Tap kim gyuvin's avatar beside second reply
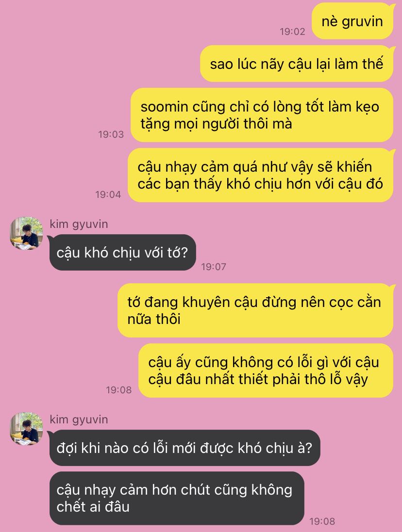Image resolution: width=402 pixels, height=532 pixels. [27, 429]
